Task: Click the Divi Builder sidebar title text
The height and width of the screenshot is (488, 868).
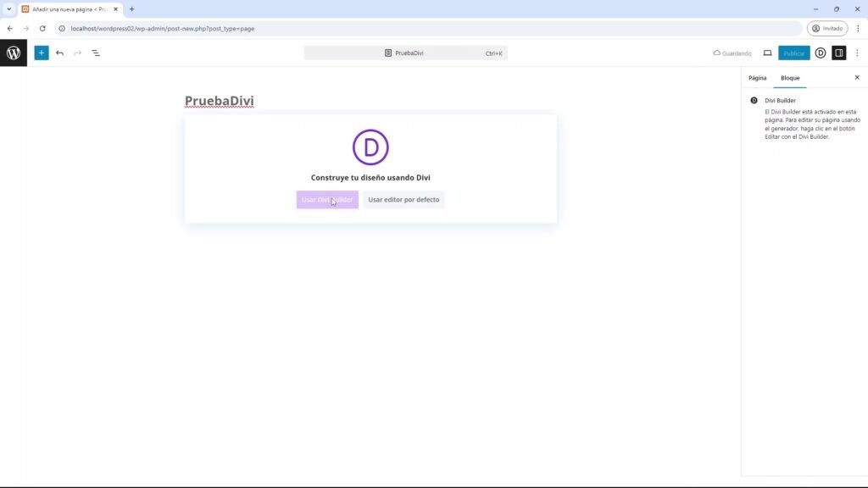Action: (780, 101)
